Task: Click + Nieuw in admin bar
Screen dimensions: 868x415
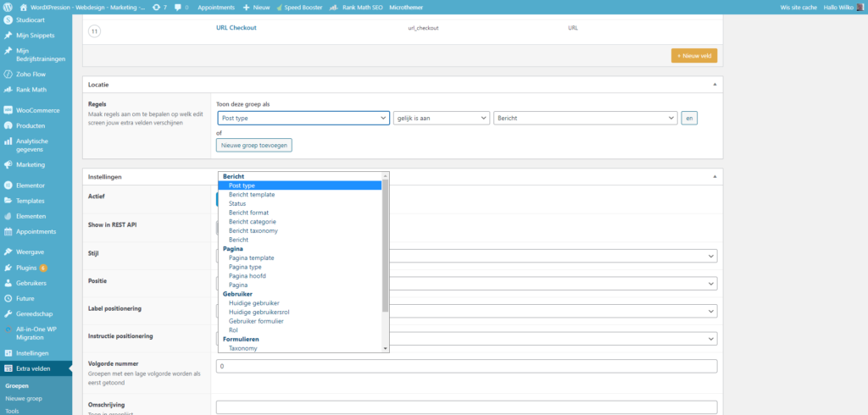Action: [256, 8]
